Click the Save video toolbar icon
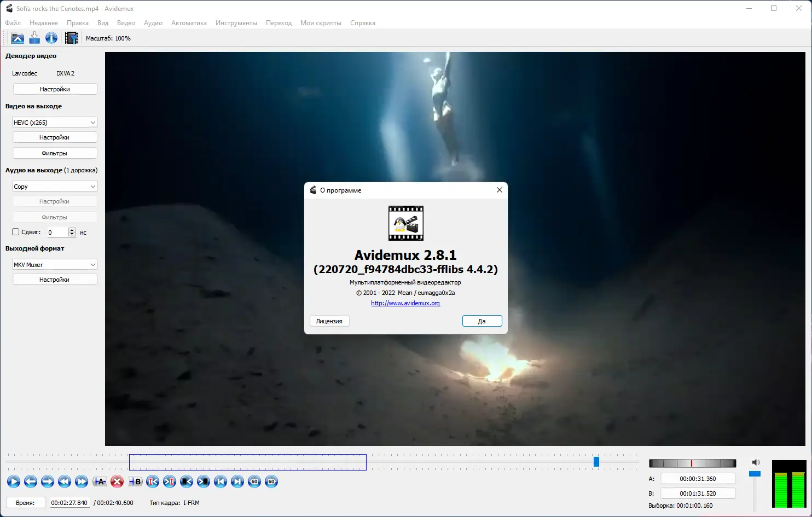Image resolution: width=812 pixels, height=517 pixels. (34, 38)
